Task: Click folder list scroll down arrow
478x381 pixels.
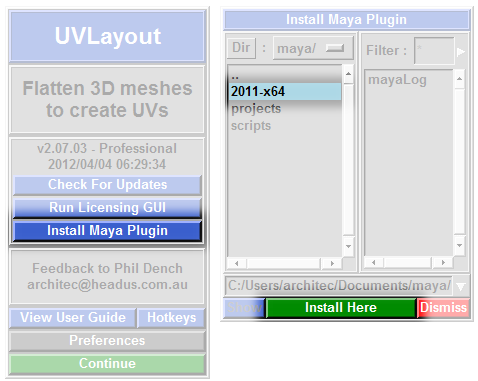Action: [348, 246]
